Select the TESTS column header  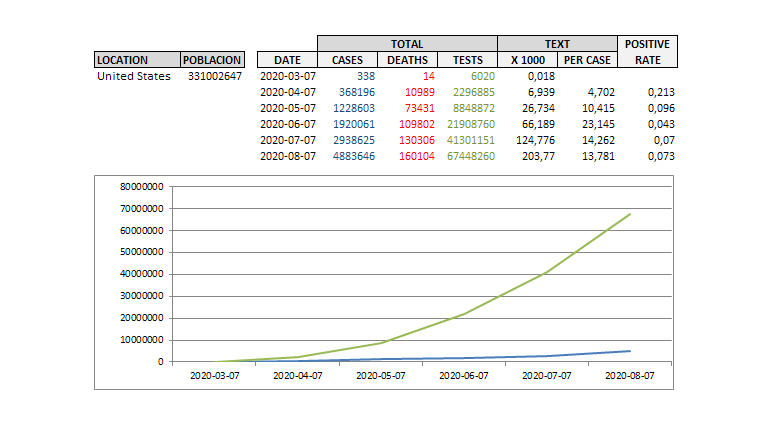tap(468, 60)
